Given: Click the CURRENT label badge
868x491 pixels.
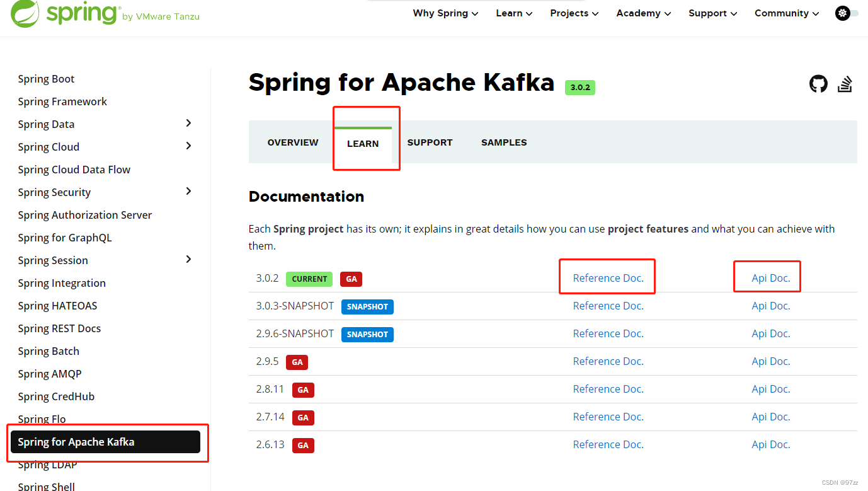Looking at the screenshot, I should [x=309, y=279].
